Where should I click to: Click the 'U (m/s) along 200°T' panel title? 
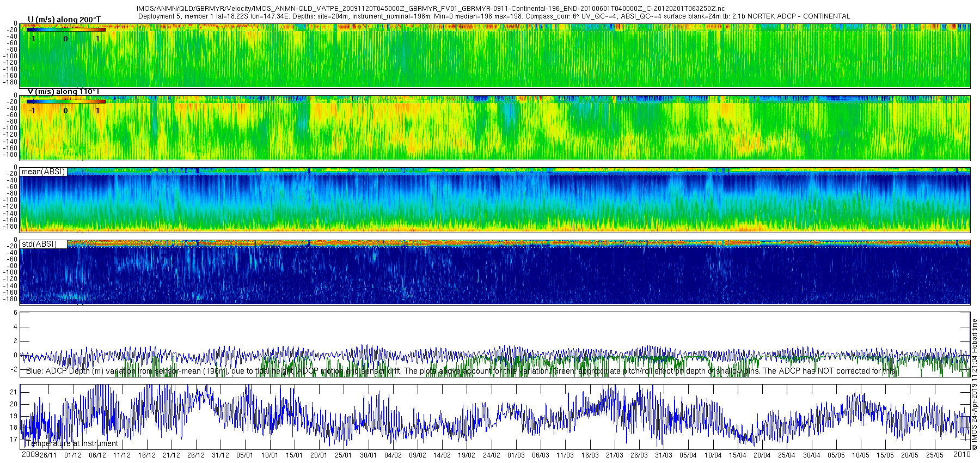[64, 20]
